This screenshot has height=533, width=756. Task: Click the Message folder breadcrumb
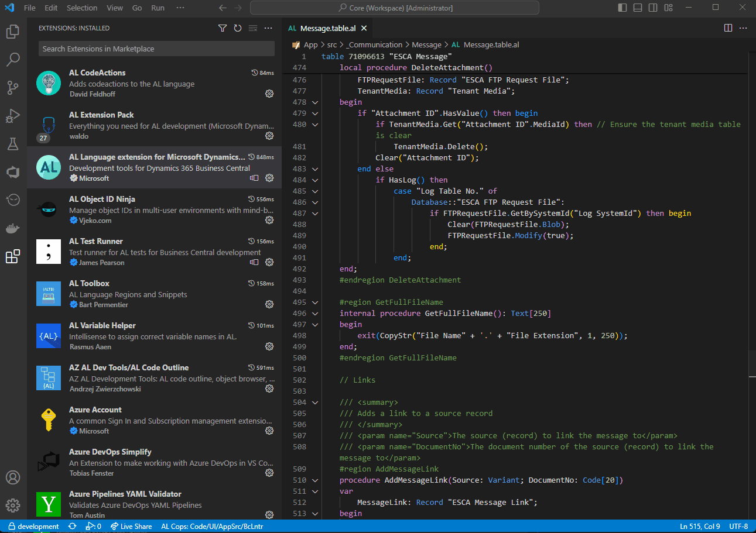(426, 45)
